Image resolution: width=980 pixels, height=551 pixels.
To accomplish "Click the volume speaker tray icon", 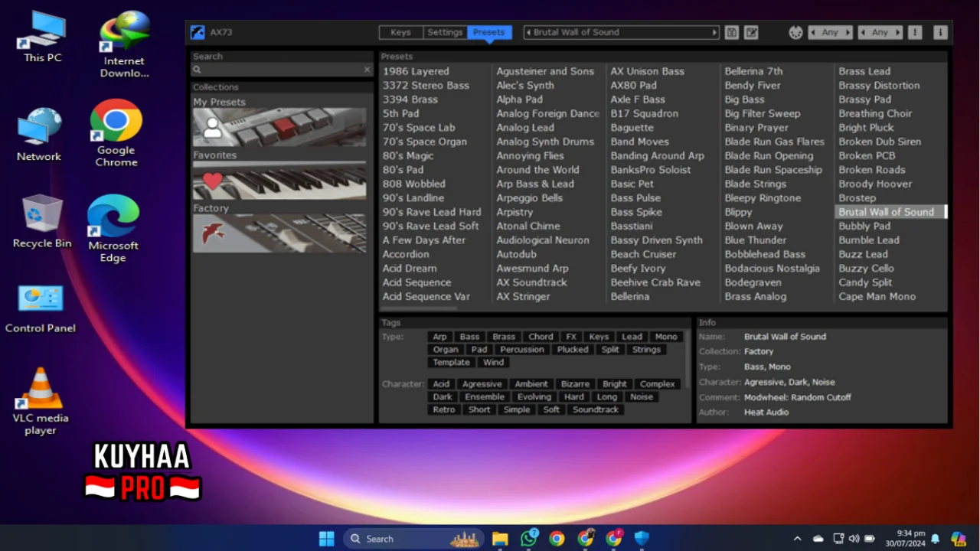I will point(854,539).
